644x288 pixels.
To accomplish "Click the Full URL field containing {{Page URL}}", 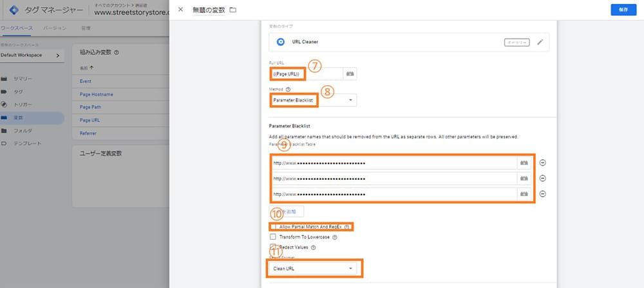I will click(306, 74).
